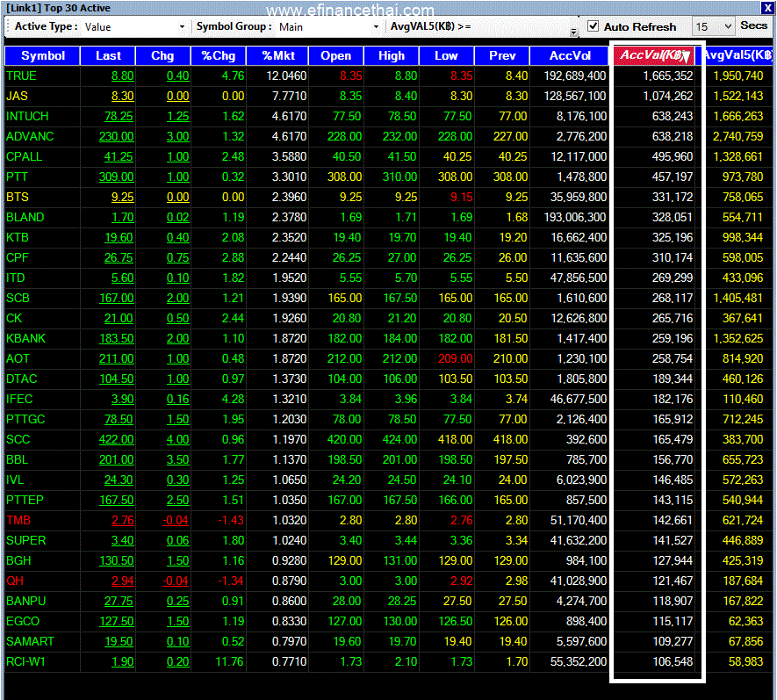Select the INTUCH symbol

click(27, 117)
